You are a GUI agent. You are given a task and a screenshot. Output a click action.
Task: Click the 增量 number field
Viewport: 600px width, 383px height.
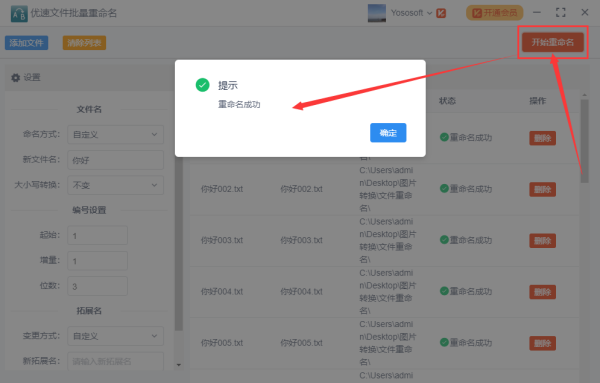pos(97,261)
